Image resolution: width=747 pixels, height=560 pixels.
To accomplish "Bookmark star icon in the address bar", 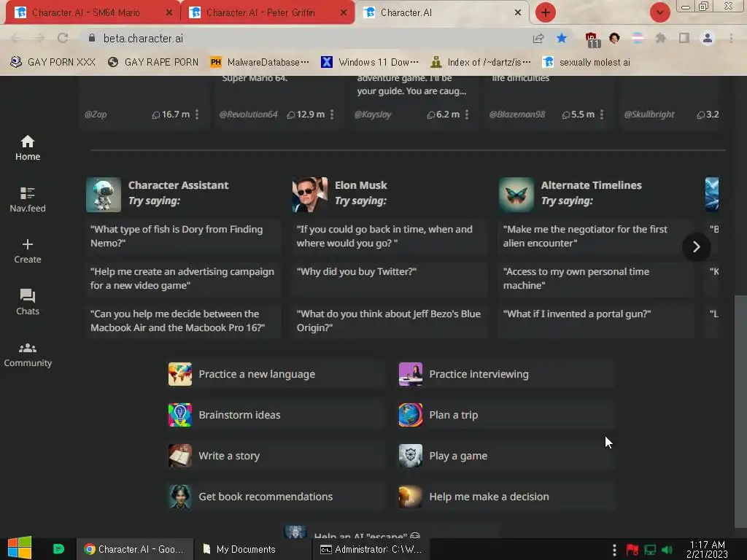I will (562, 38).
